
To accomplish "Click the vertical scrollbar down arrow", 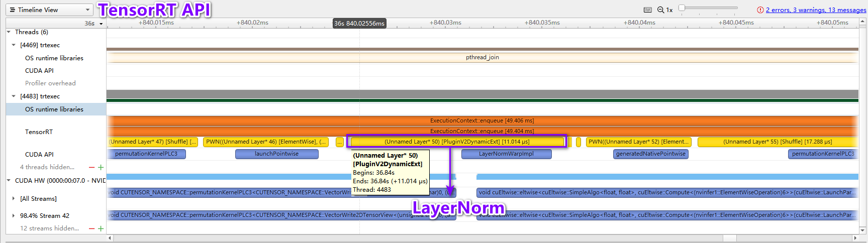I will (x=863, y=231).
